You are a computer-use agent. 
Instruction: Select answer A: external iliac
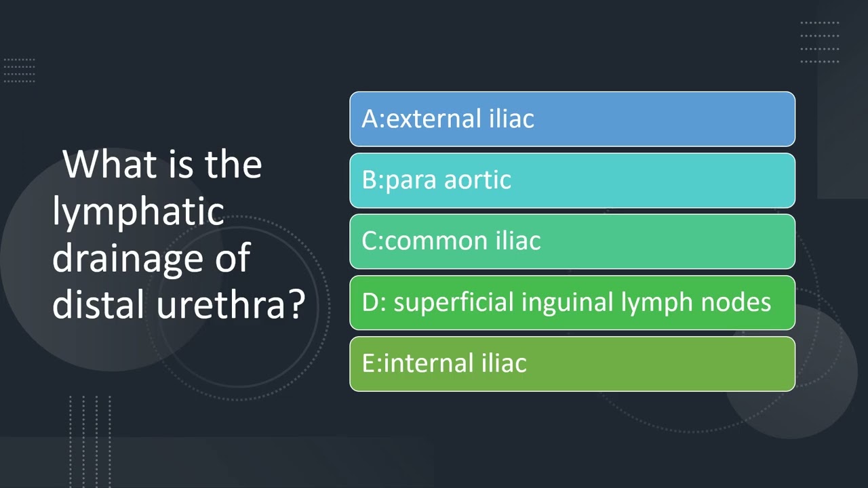[572, 119]
